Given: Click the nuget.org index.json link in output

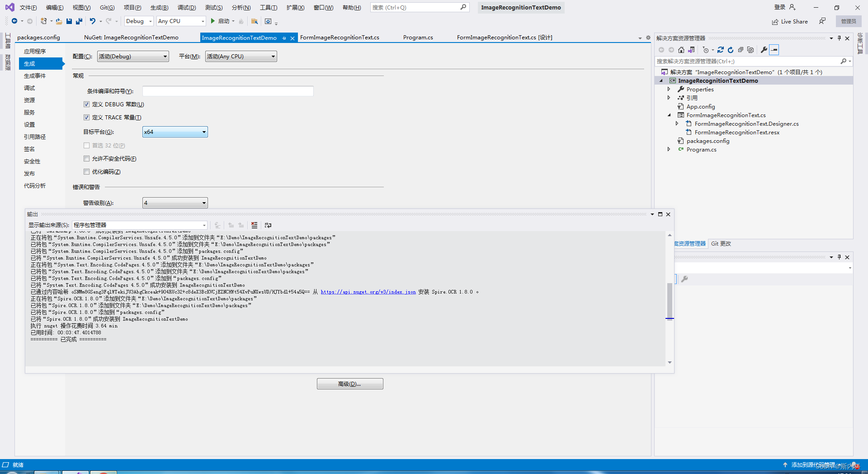Looking at the screenshot, I should tap(368, 292).
